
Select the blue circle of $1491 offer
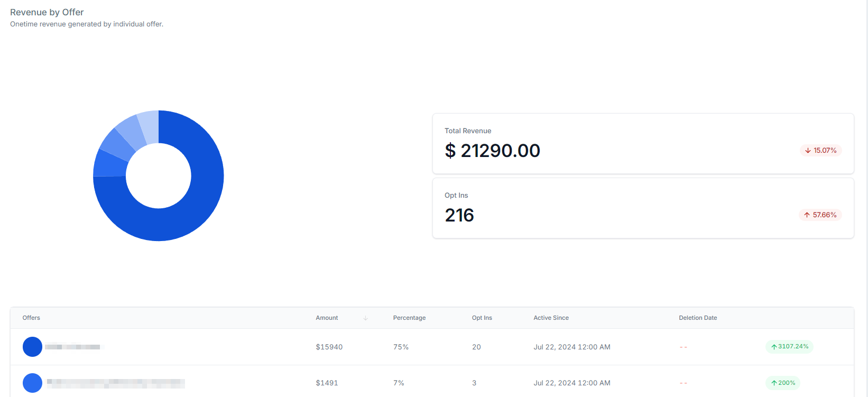click(32, 383)
